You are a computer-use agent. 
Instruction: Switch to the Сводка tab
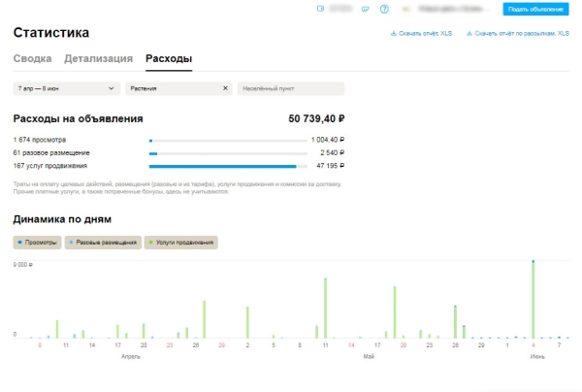pos(32,59)
